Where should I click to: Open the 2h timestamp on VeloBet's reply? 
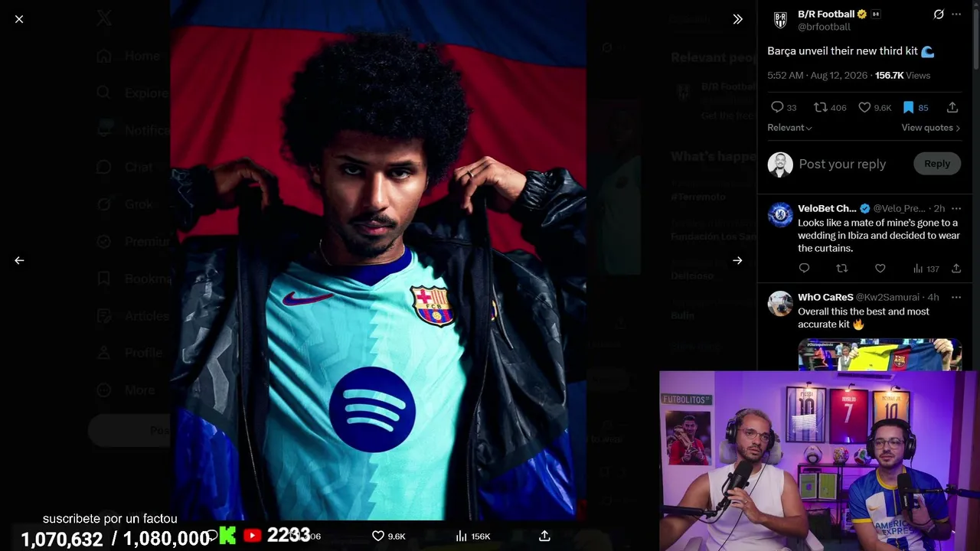tap(939, 208)
